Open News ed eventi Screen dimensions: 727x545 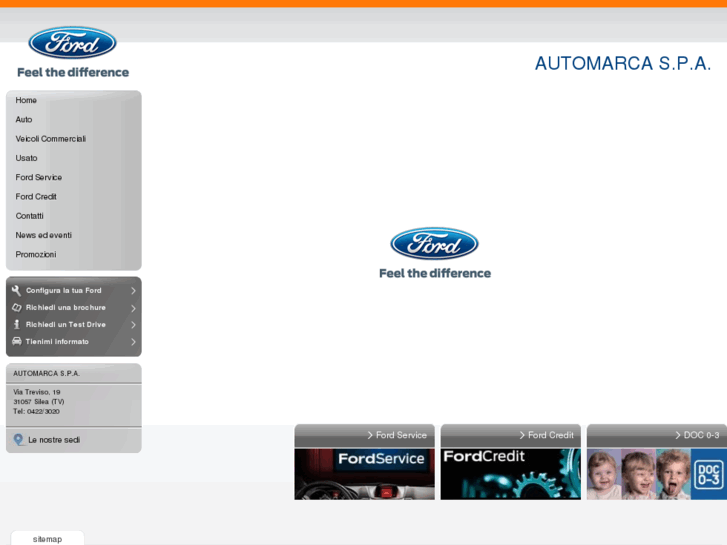click(44, 235)
